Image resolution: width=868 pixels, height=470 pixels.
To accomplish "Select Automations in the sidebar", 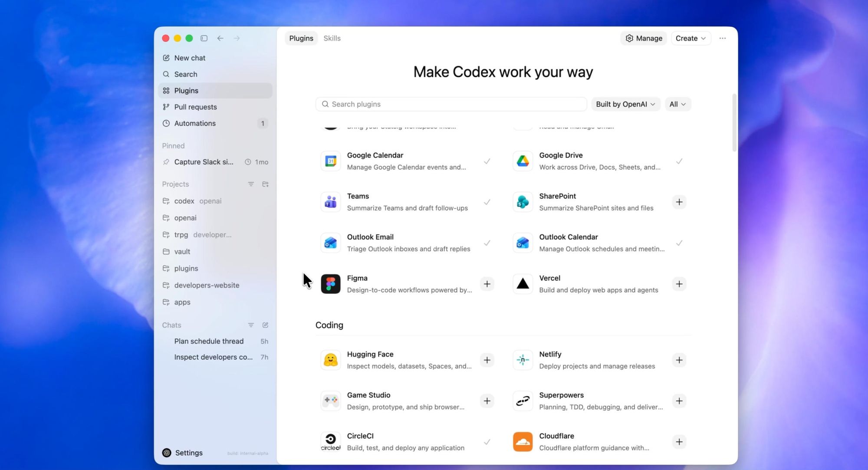I will tap(195, 123).
